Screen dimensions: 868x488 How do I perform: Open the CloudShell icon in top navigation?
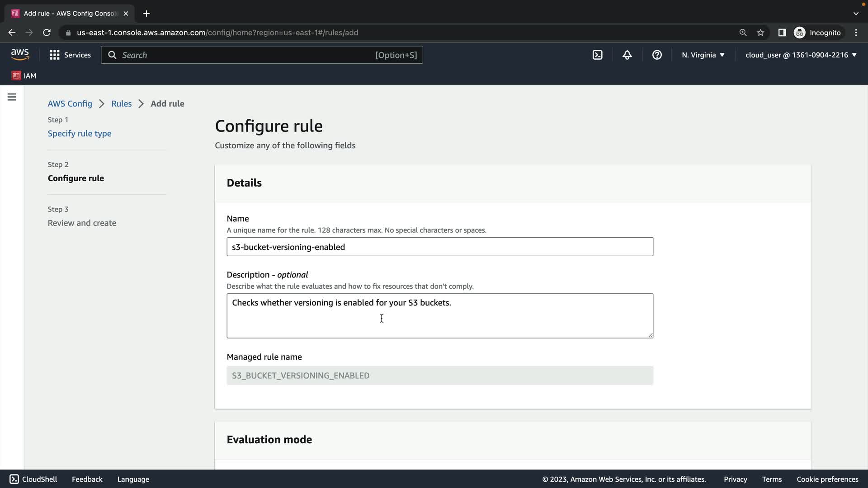[x=597, y=55]
